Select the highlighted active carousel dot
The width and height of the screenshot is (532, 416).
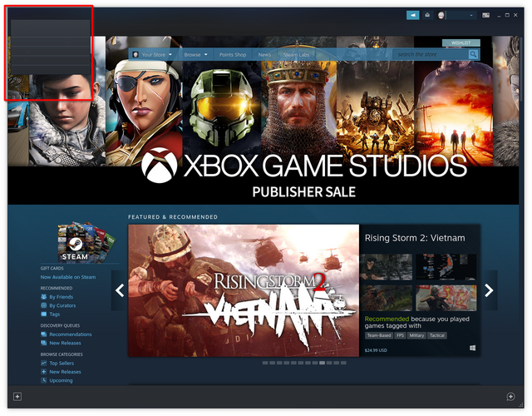click(322, 363)
